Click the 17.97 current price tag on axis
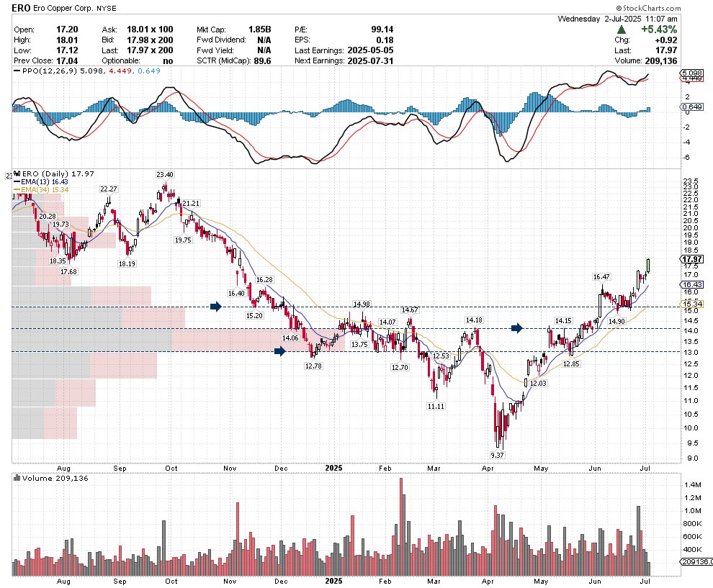This screenshot has width=713, height=588. pos(692,259)
